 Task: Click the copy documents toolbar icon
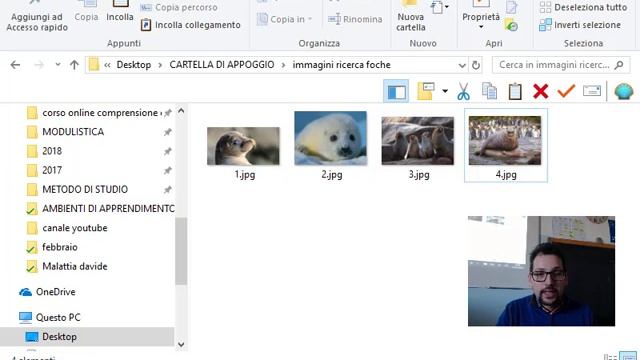489,91
